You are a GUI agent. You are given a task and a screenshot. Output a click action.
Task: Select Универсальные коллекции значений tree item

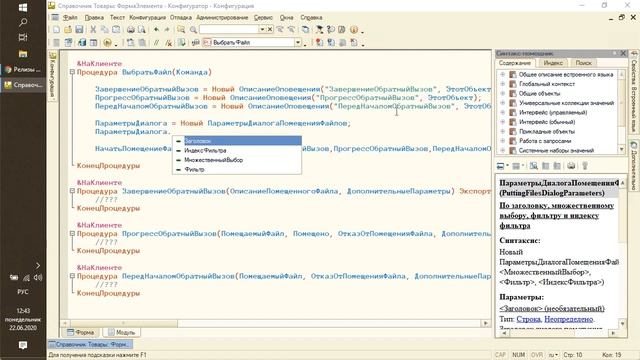[x=566, y=103]
